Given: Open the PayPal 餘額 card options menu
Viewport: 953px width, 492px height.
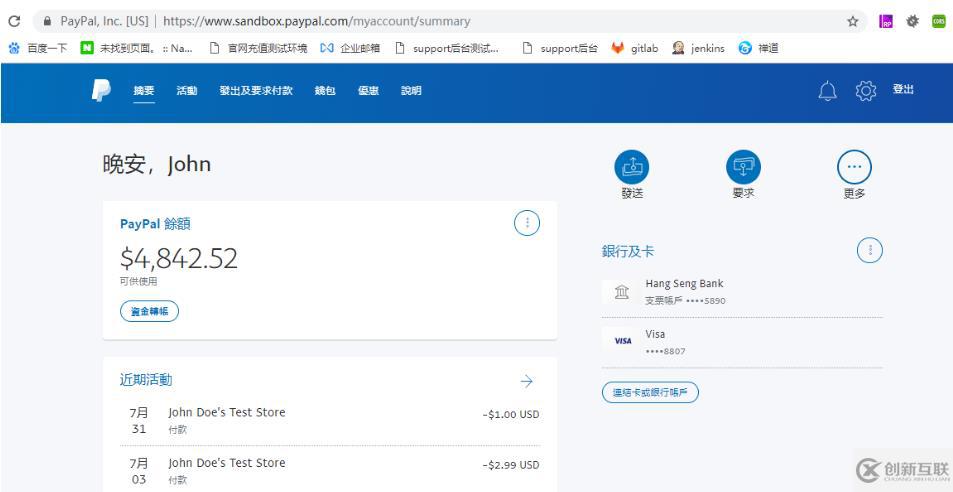Looking at the screenshot, I should coord(527,223).
